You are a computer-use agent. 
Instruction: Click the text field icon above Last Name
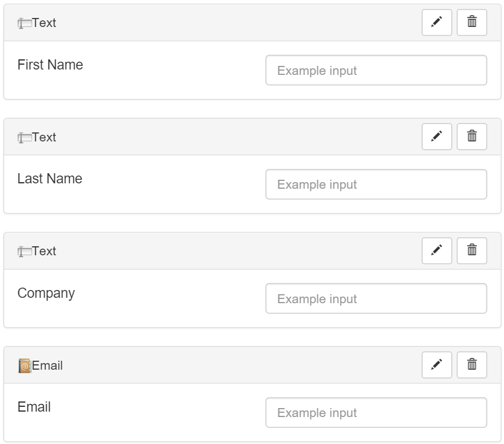point(25,137)
